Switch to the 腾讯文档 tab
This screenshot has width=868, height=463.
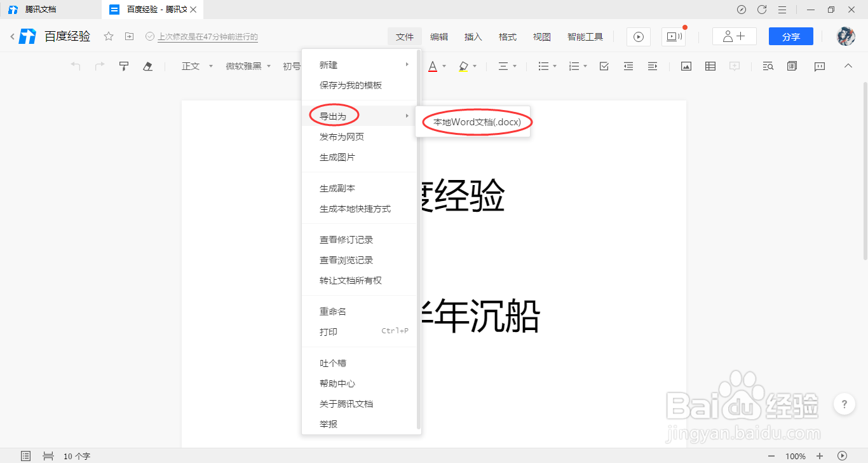pos(51,10)
